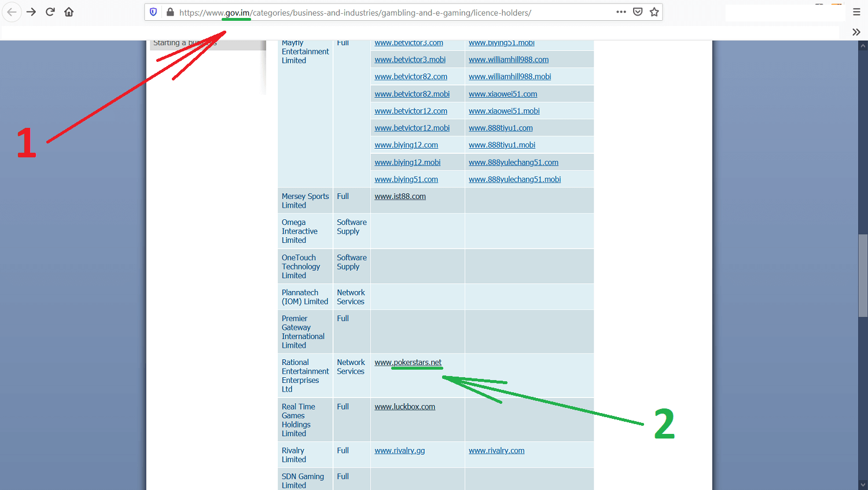868x490 pixels.
Task: Save page to Pocket
Action: click(638, 12)
